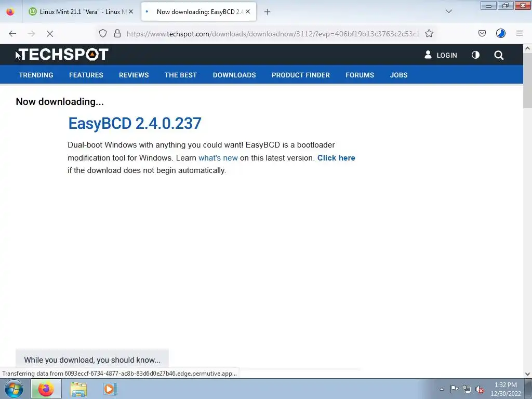The width and height of the screenshot is (532, 399).
Task: Open the DOWNLOADS section
Action: point(234,75)
